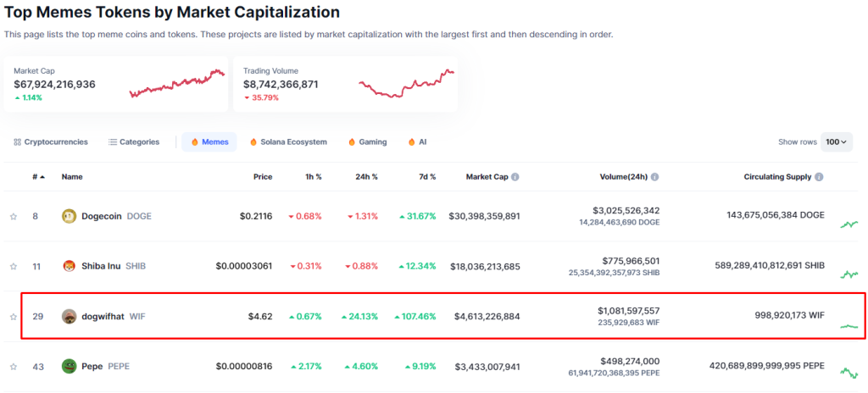Click dogwifhat's 107.46% weekly change
The image size is (868, 393).
point(415,317)
